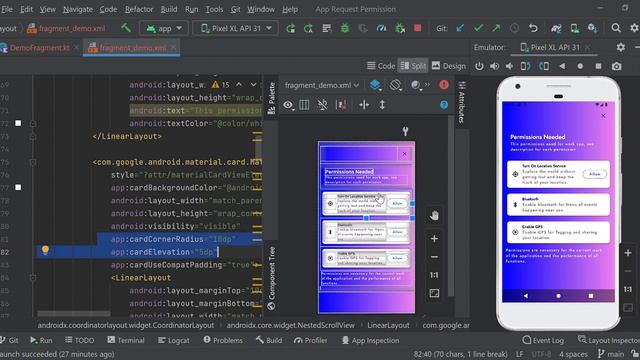Switch editor to Design view
640x360 pixels.
[x=449, y=66]
